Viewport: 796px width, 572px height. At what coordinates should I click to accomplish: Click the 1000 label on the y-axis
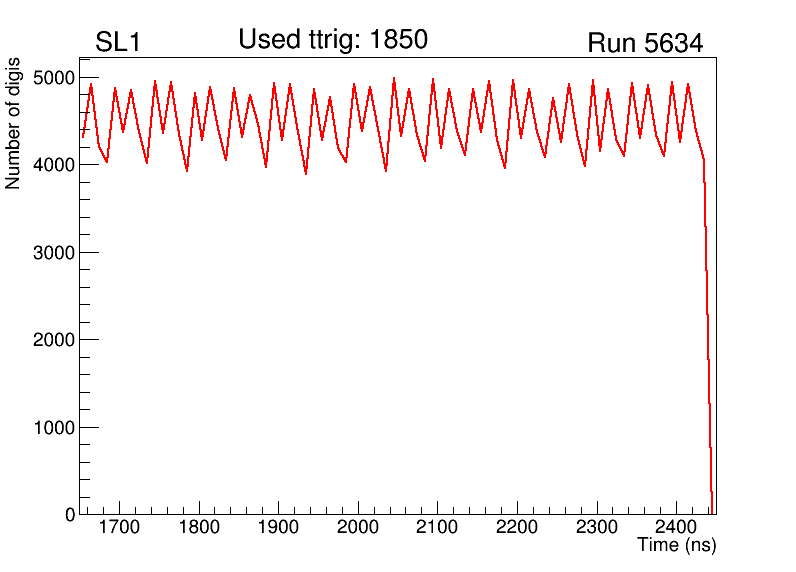pos(55,427)
